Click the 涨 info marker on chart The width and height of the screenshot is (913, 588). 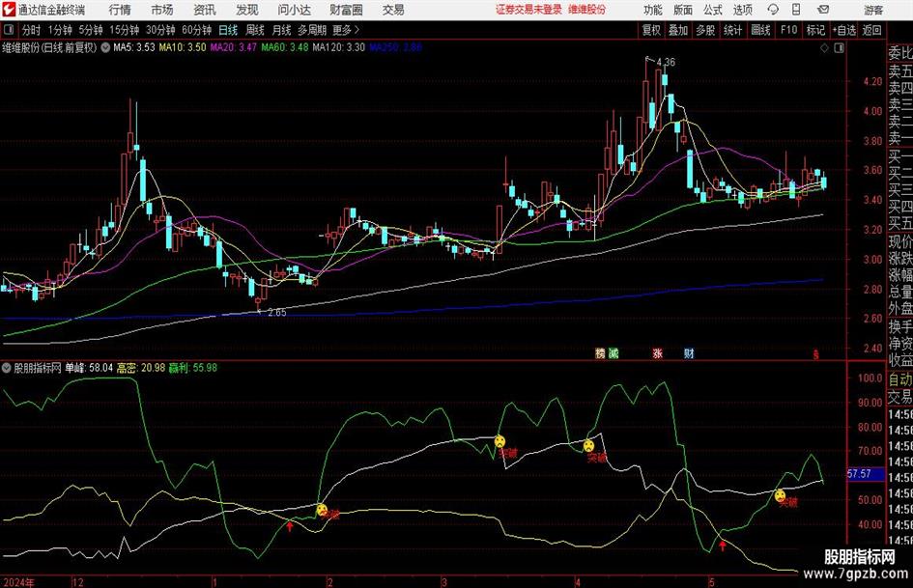(657, 353)
